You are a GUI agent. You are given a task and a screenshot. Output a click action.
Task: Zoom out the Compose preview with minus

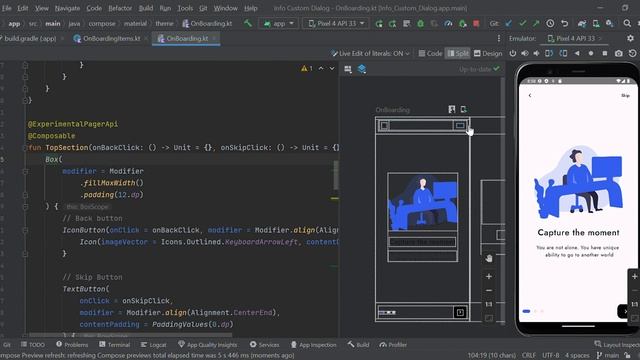click(489, 291)
